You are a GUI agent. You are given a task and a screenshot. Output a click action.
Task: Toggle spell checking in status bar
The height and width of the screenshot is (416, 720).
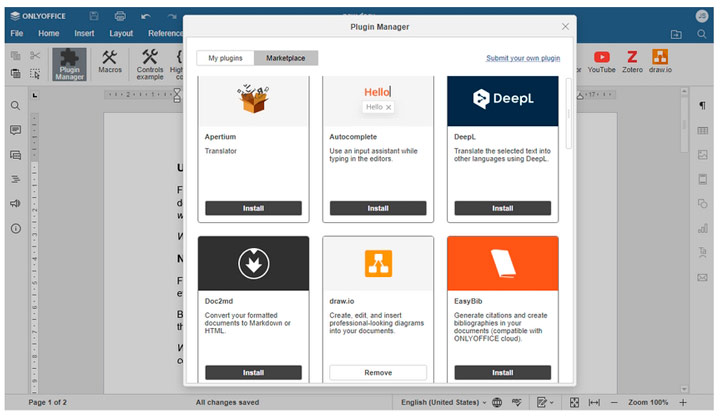pos(517,402)
